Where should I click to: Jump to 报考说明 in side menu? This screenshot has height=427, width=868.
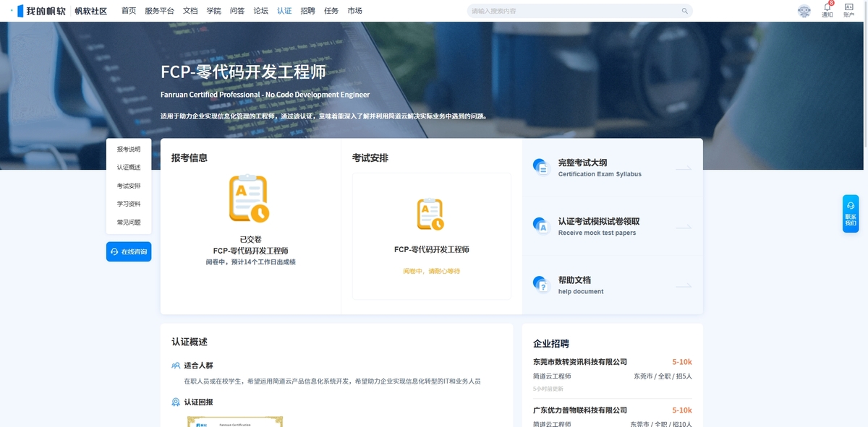[129, 150]
